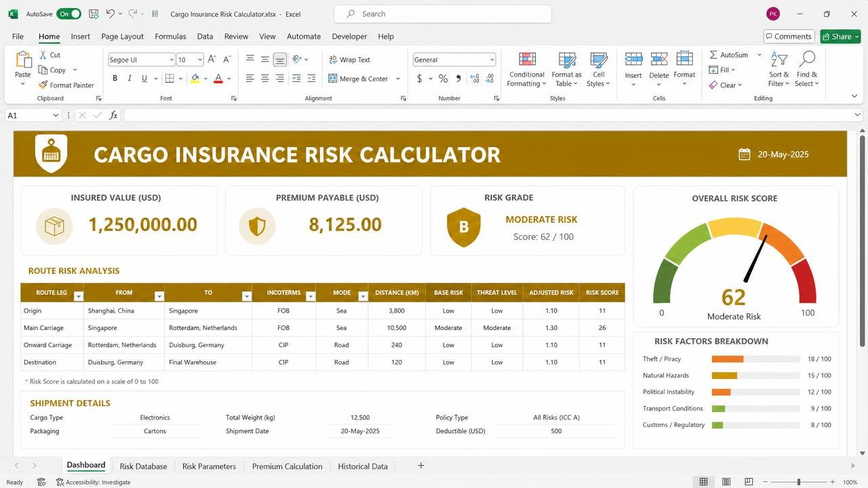Click the Font Color swatch button

pos(218,79)
